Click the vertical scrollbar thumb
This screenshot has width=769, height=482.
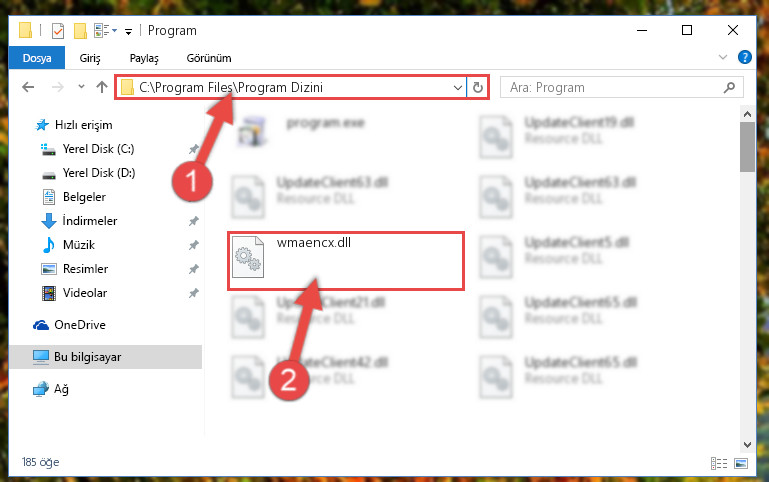(x=747, y=147)
